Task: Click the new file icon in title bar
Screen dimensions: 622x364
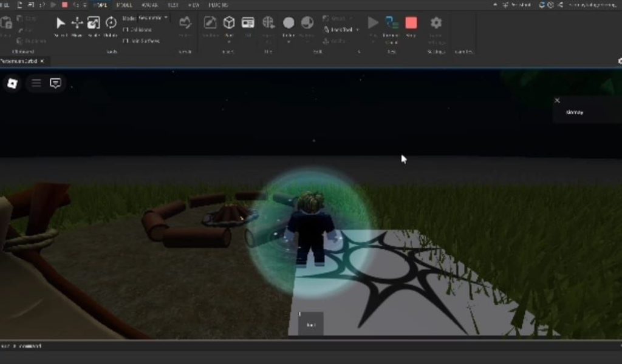Action: coord(19,5)
